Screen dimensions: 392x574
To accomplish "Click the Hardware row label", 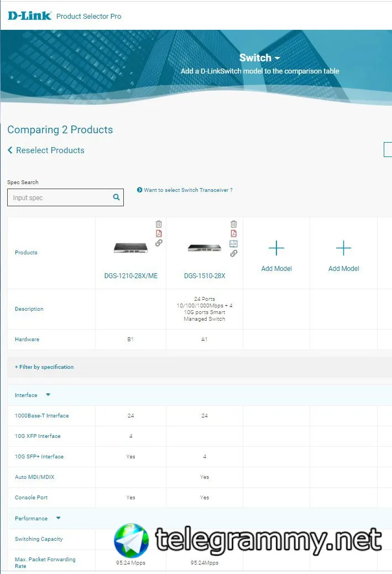I will click(x=27, y=340).
